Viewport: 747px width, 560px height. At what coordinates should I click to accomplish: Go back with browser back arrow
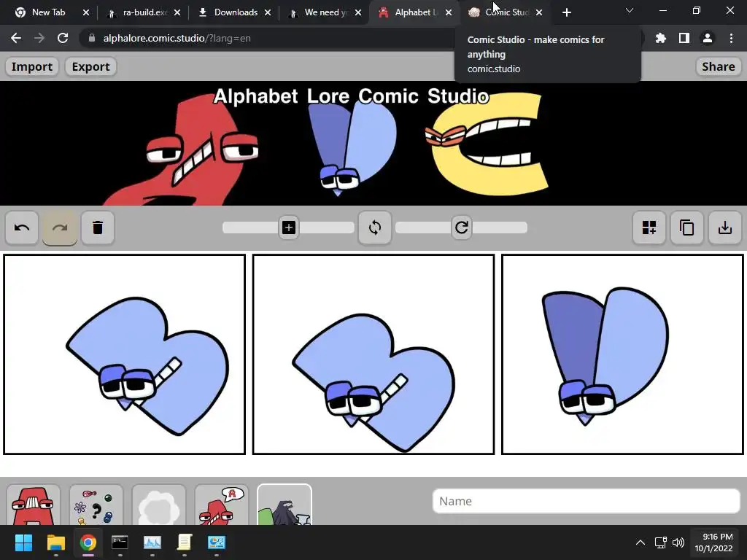[16, 38]
